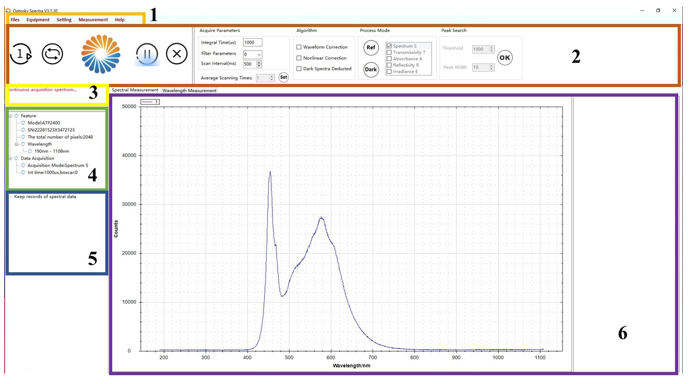This screenshot has width=693, height=384.
Task: Click the round Ref button
Action: pyautogui.click(x=371, y=48)
